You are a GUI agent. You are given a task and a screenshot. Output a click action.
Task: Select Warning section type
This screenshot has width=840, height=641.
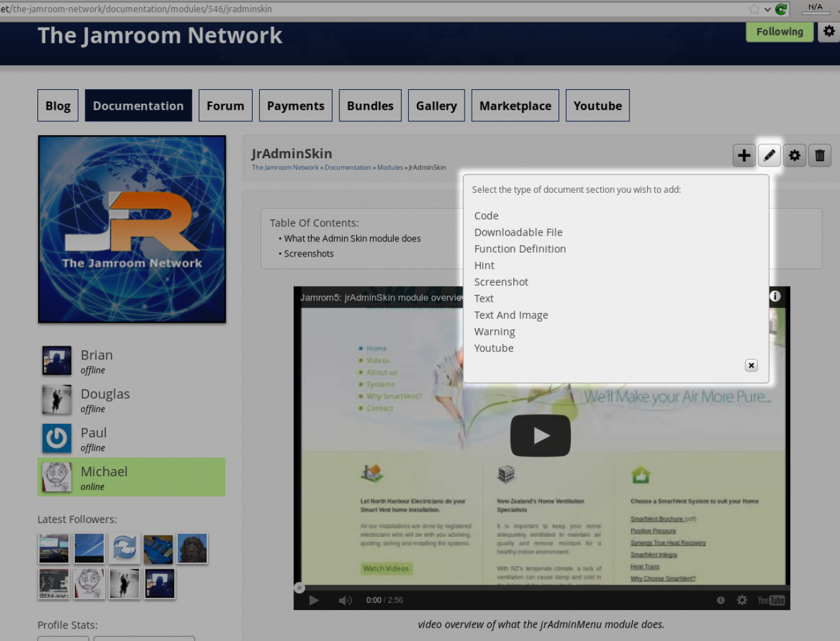pyautogui.click(x=495, y=331)
